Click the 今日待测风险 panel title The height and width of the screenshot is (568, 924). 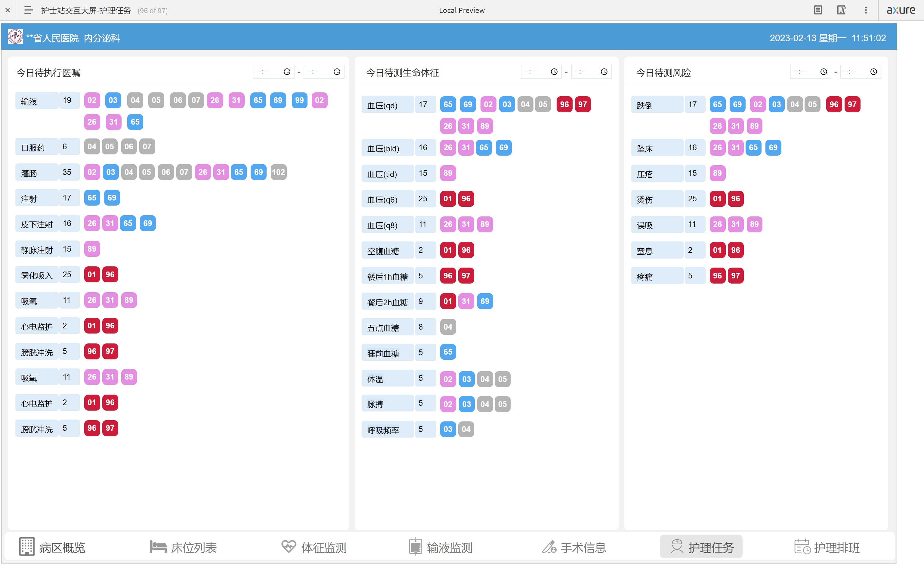[x=663, y=73]
